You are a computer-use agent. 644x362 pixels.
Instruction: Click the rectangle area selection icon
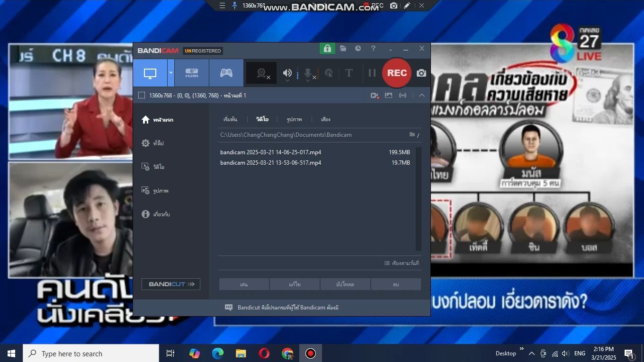point(142,95)
